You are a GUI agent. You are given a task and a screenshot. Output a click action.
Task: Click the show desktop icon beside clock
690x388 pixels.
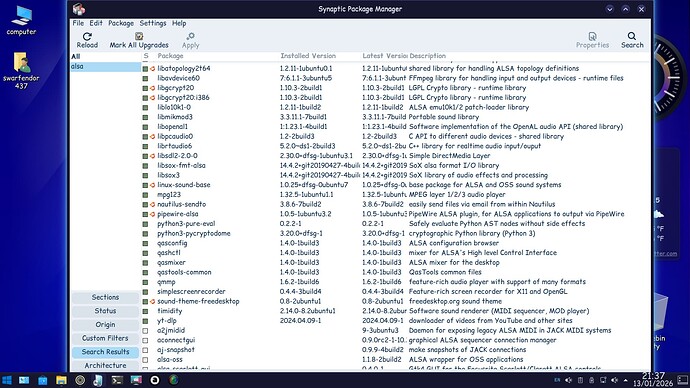(x=683, y=380)
